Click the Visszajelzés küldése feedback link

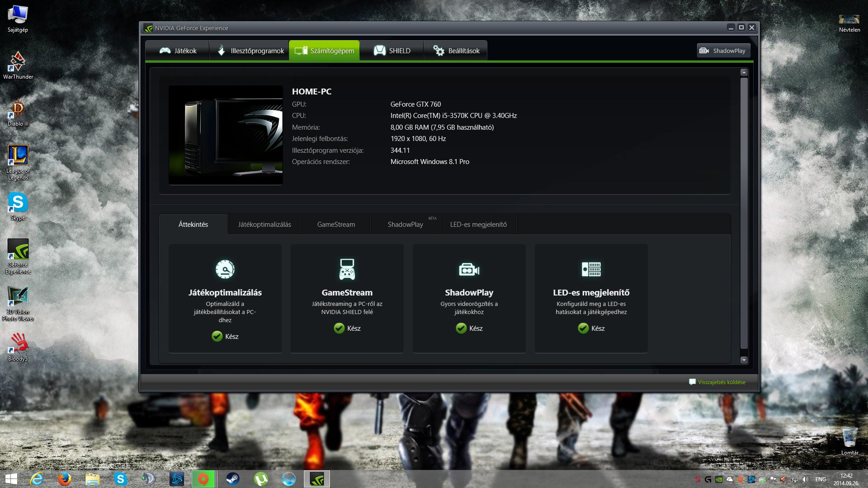pyautogui.click(x=721, y=382)
